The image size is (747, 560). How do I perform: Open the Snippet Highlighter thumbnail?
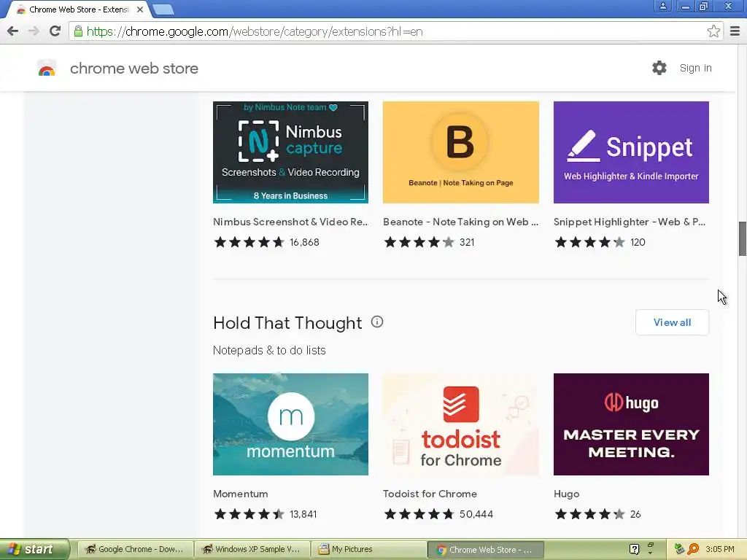click(631, 152)
